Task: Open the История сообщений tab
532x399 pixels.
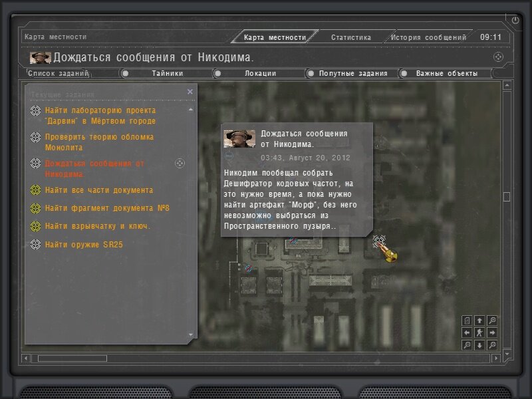Action: 428,37
